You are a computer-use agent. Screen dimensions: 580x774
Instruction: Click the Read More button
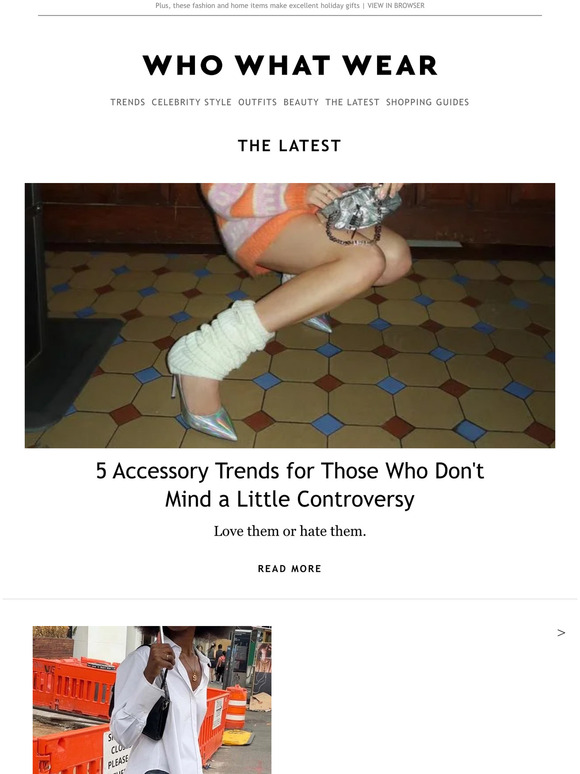[x=290, y=569]
